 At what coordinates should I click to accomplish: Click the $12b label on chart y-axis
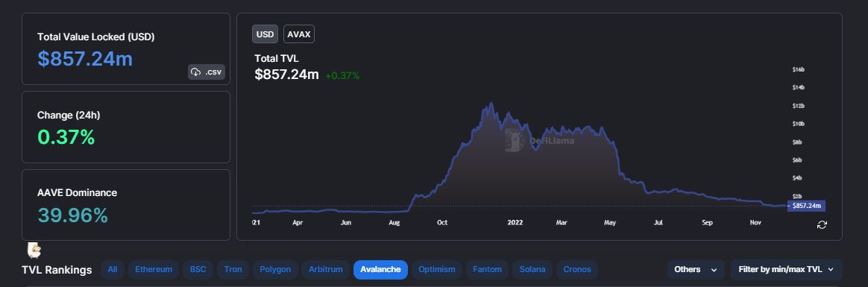pyautogui.click(x=798, y=106)
